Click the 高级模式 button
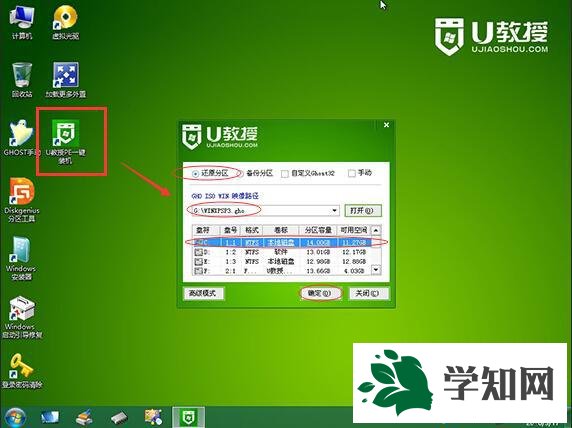572x428 pixels. click(x=203, y=293)
